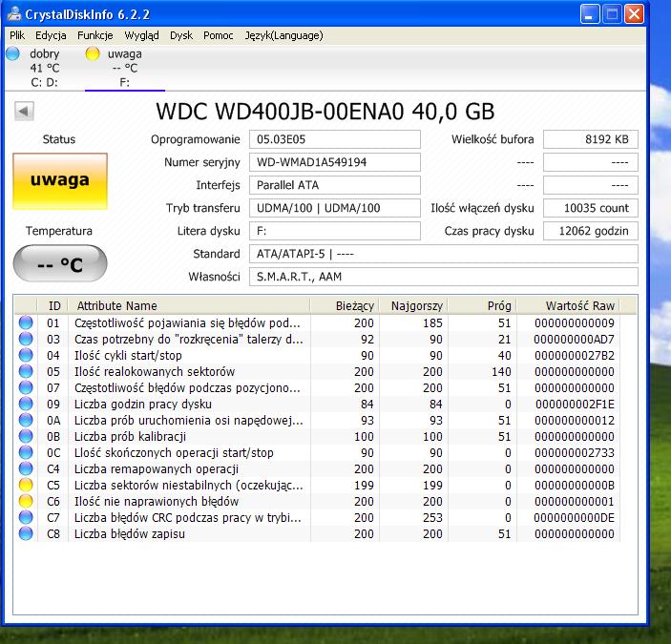Click the blue status icon of attribute 03
Viewport: 671px width, 644px height.
[x=26, y=339]
